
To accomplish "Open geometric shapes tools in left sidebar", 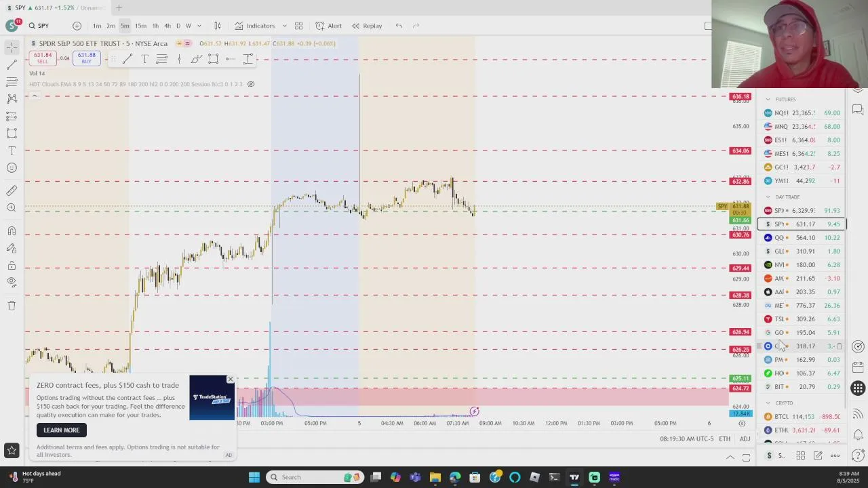I will (12, 134).
